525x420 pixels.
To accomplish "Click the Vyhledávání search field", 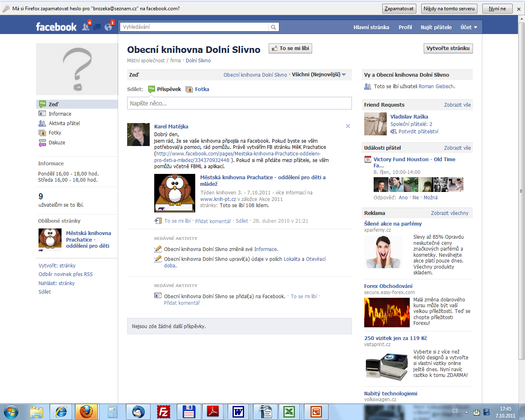I will pyautogui.click(x=194, y=27).
